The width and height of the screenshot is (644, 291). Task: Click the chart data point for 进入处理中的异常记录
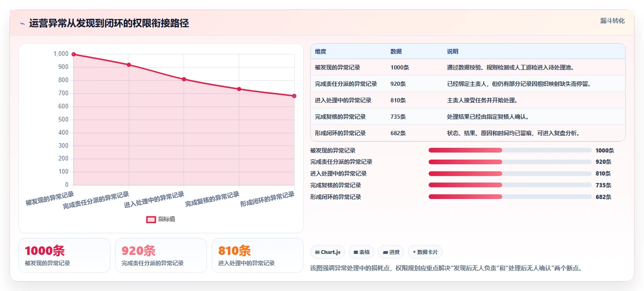184,79
